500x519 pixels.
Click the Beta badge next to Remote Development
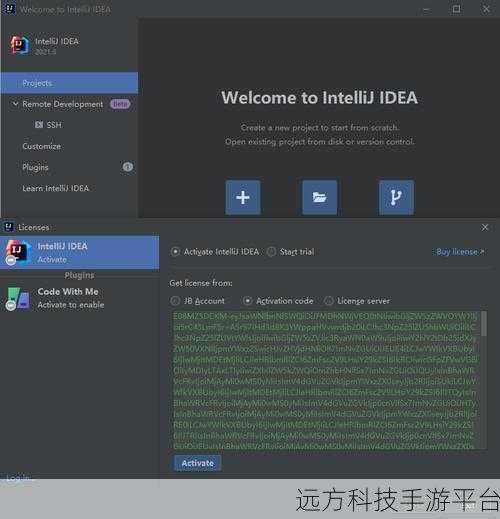tap(120, 104)
